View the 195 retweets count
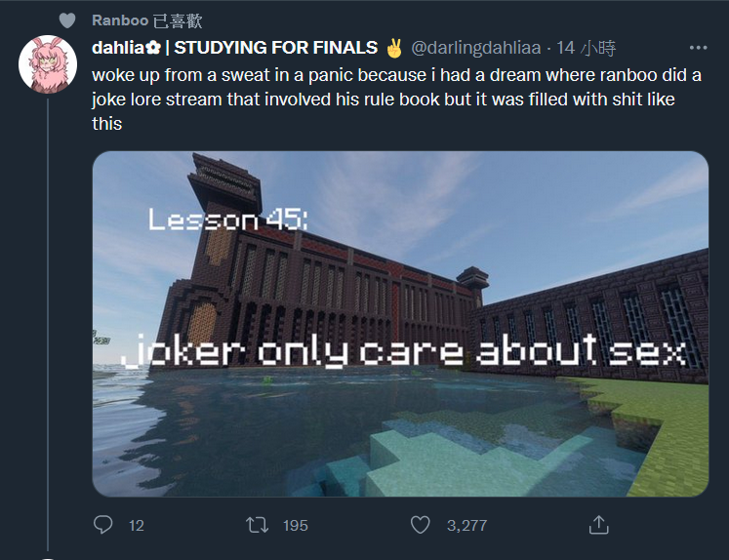729x560 pixels. (296, 526)
